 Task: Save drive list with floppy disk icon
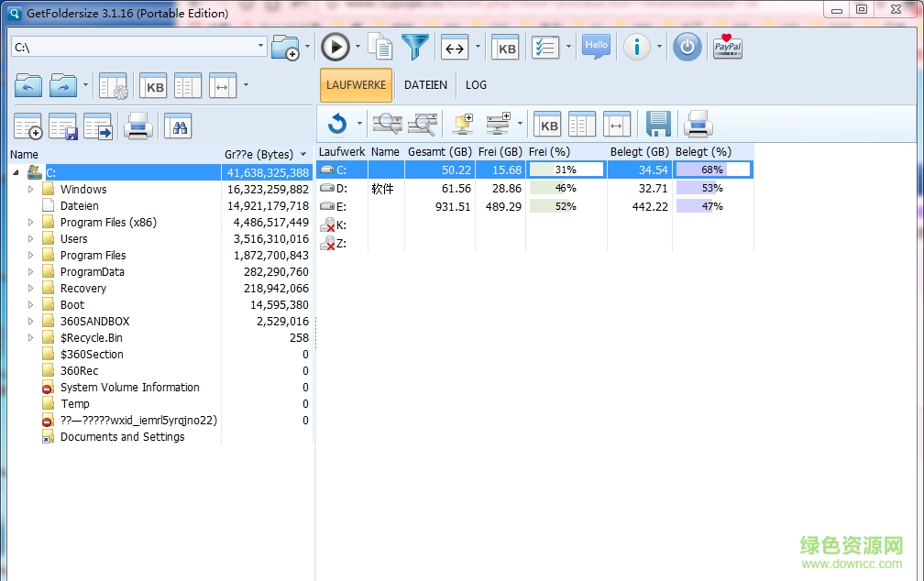(658, 124)
